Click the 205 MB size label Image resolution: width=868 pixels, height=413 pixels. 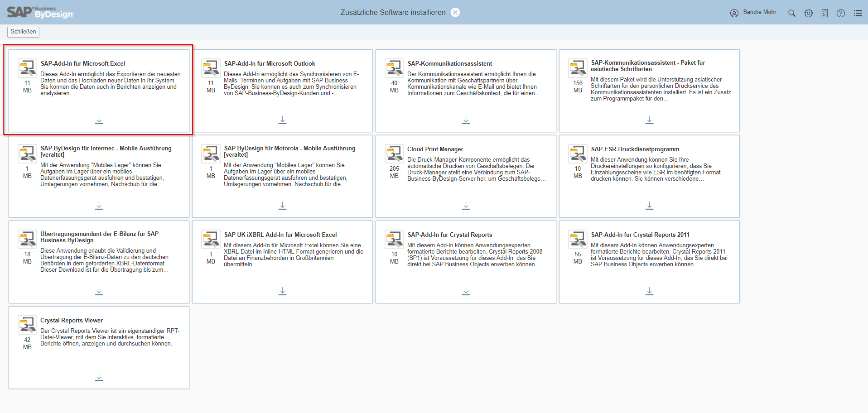(395, 172)
